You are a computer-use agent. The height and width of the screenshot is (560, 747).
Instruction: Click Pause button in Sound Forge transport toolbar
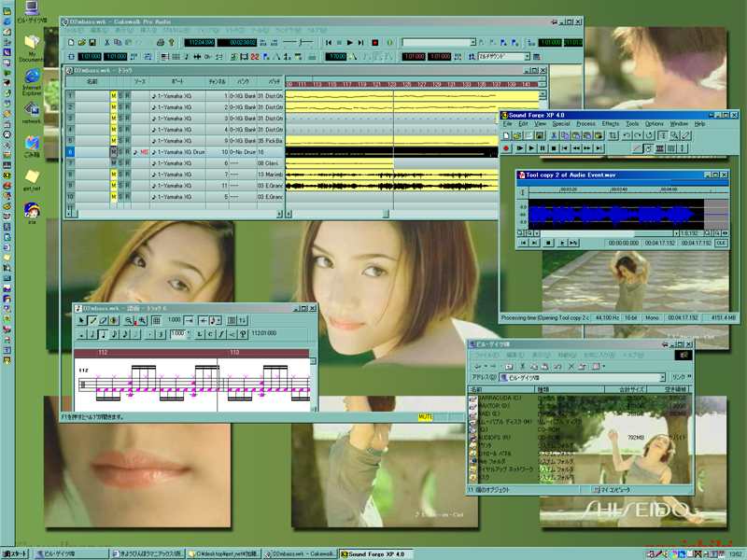click(x=543, y=148)
